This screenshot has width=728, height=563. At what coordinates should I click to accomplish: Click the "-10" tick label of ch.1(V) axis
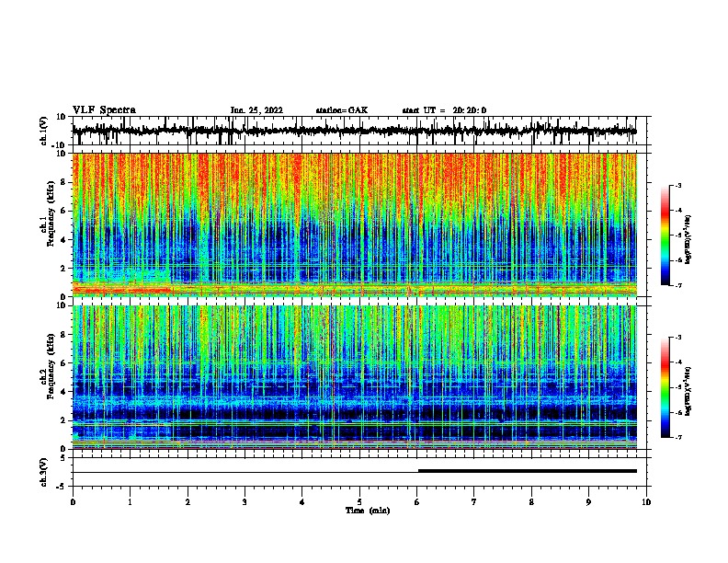click(61, 145)
